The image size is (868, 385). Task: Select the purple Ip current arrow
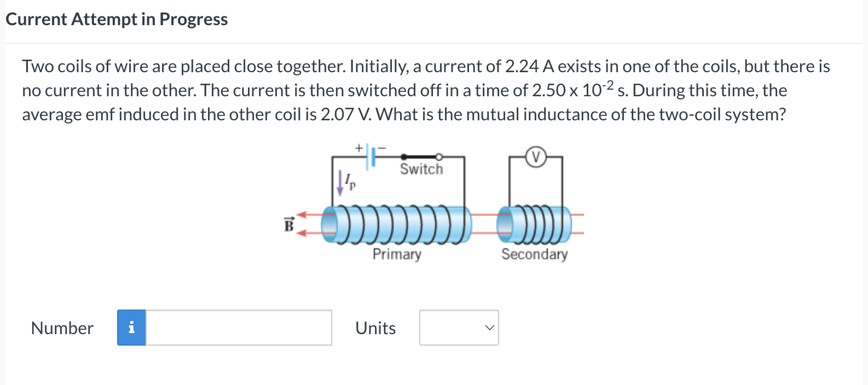point(340,182)
